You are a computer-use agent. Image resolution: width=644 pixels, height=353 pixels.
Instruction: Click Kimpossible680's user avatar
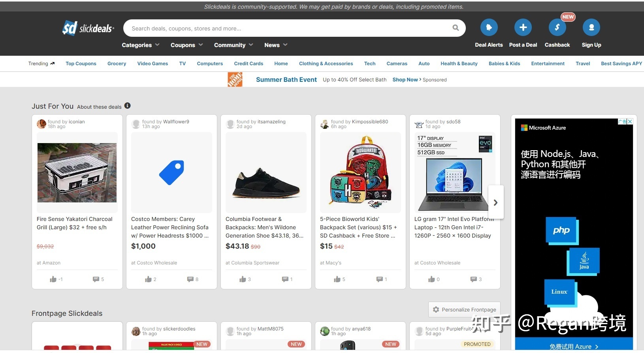[x=325, y=124]
